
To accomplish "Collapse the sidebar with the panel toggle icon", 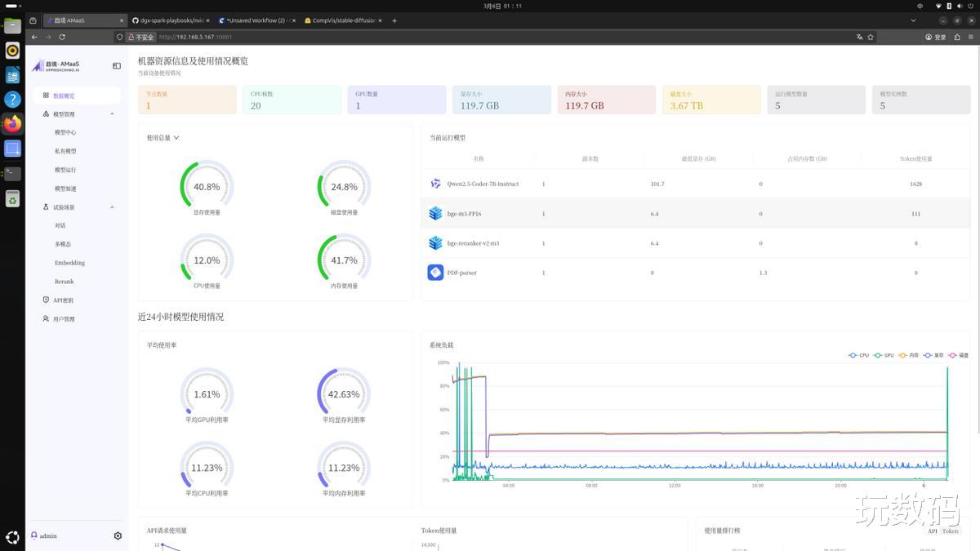I will click(x=117, y=66).
